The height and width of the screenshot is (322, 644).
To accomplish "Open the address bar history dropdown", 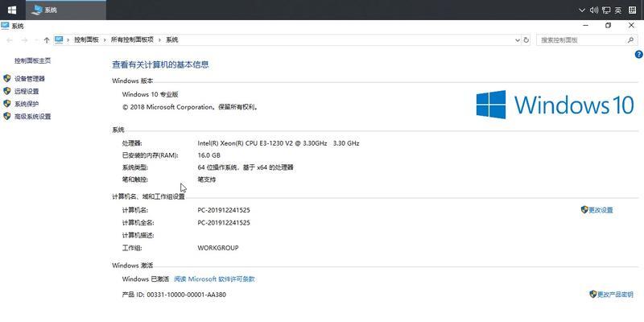I will click(x=518, y=39).
